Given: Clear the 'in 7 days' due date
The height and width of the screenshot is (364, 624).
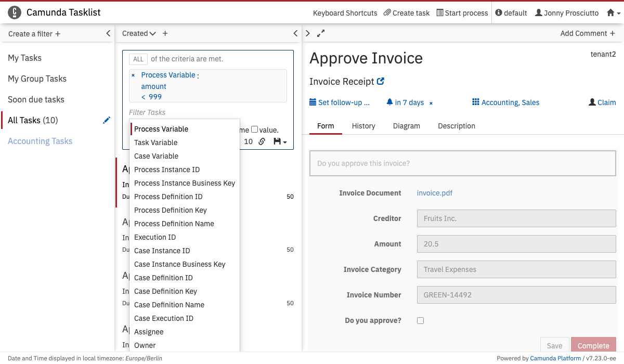Looking at the screenshot, I should [431, 103].
